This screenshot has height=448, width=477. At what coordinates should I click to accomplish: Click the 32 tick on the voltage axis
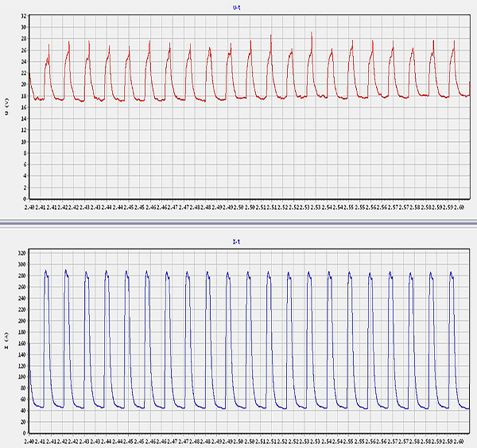(23, 16)
